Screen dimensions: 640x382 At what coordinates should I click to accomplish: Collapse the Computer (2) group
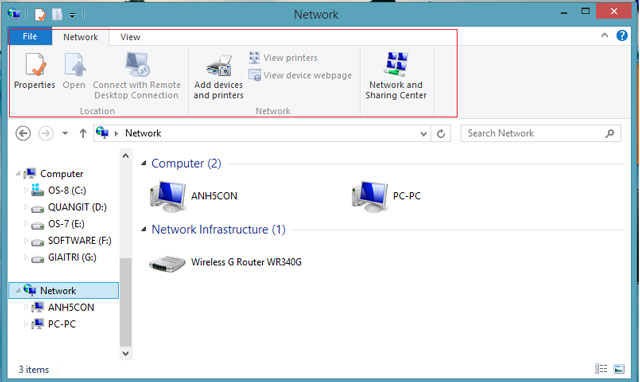144,163
